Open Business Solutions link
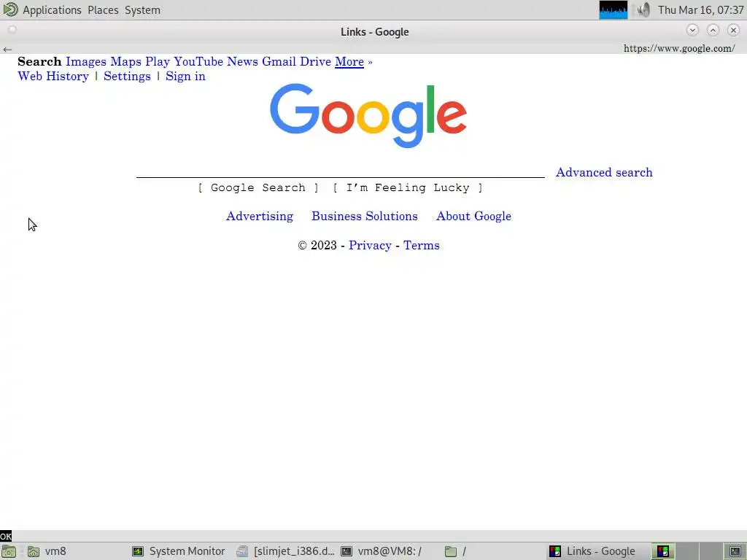 coord(365,216)
